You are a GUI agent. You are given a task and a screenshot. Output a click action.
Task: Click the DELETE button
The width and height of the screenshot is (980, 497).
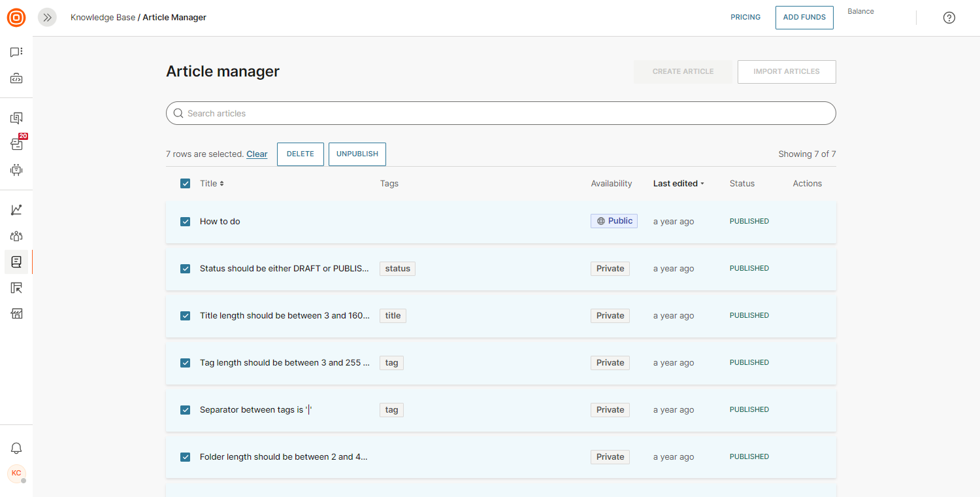click(x=301, y=154)
